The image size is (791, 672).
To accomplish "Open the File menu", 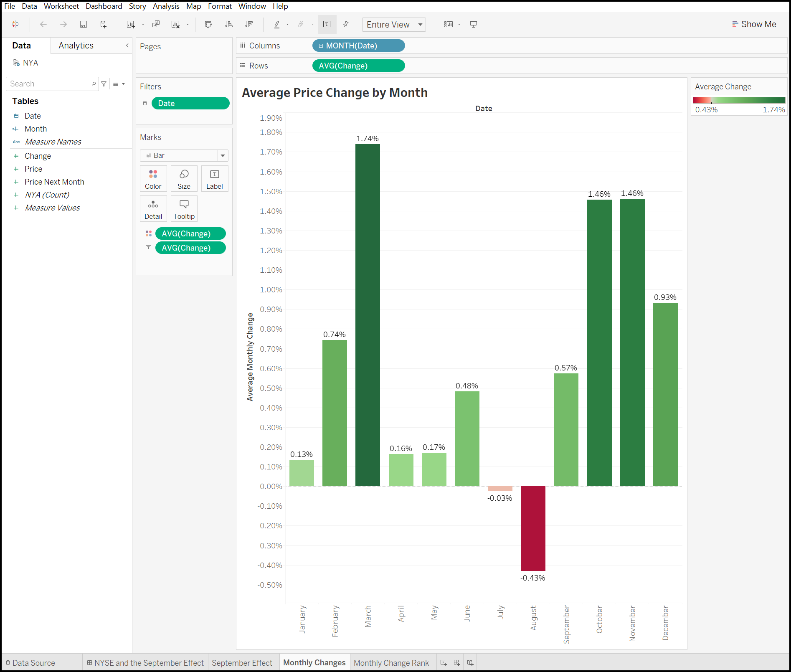I will (x=10, y=6).
